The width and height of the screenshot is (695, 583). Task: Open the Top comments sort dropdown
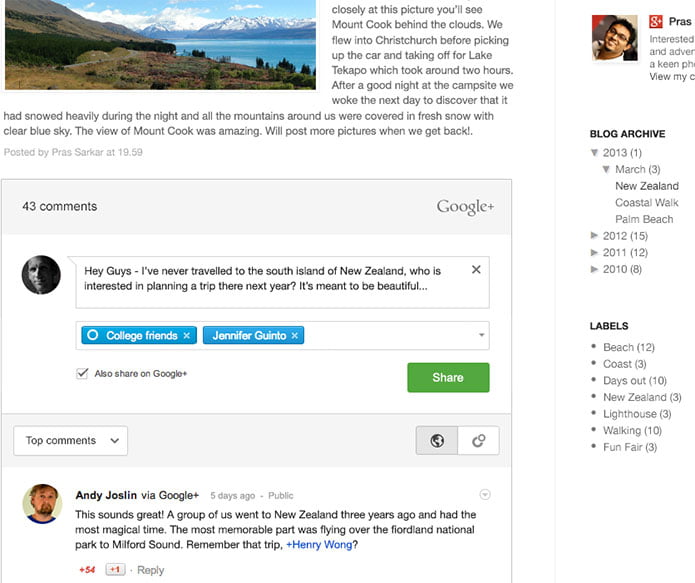coord(70,441)
